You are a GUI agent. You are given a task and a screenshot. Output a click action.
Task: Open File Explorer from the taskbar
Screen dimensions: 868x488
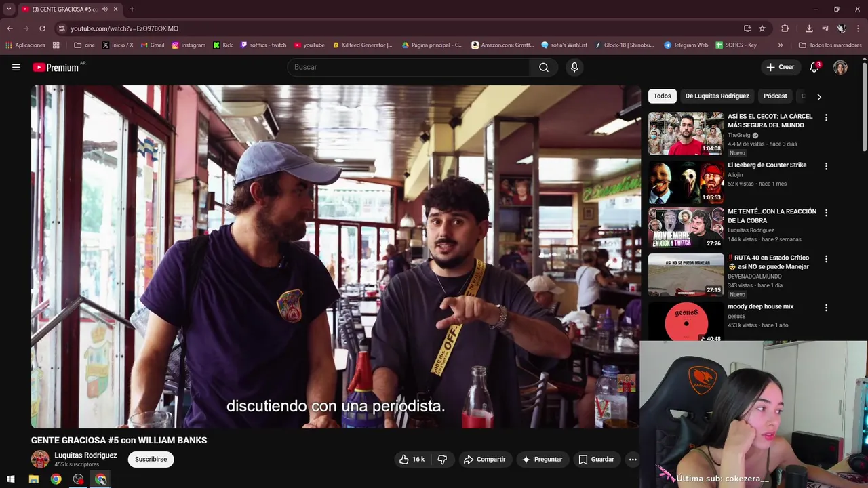(33, 479)
